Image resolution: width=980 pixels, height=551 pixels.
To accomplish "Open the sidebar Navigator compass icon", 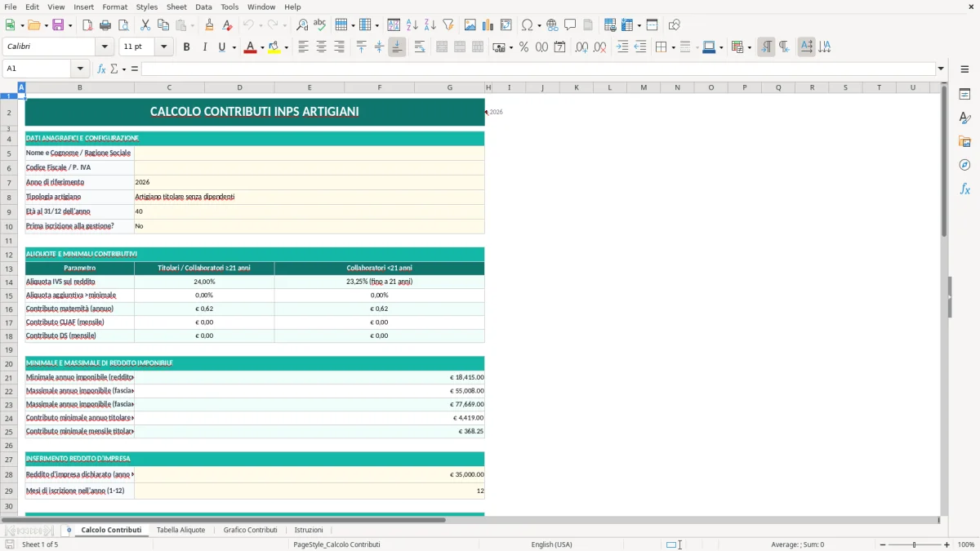I will tap(964, 165).
